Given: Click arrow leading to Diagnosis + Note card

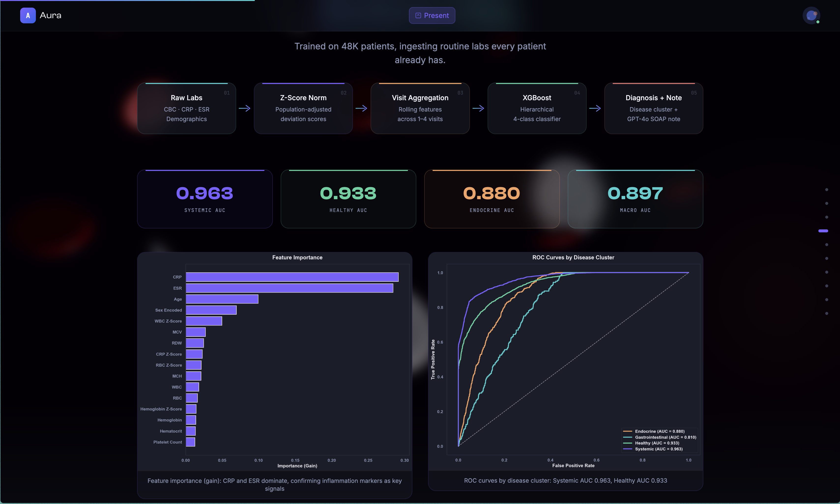Looking at the screenshot, I should (x=595, y=108).
